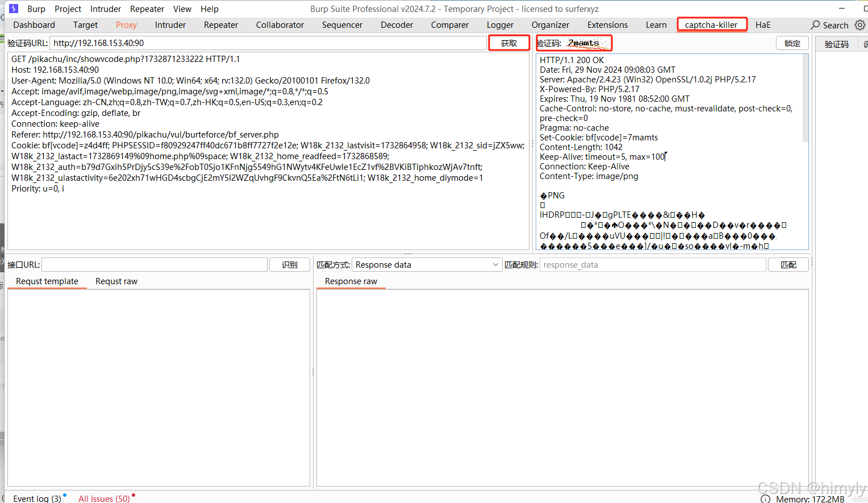This screenshot has height=503, width=868.
Task: Open the Organizer tab
Action: 550,25
